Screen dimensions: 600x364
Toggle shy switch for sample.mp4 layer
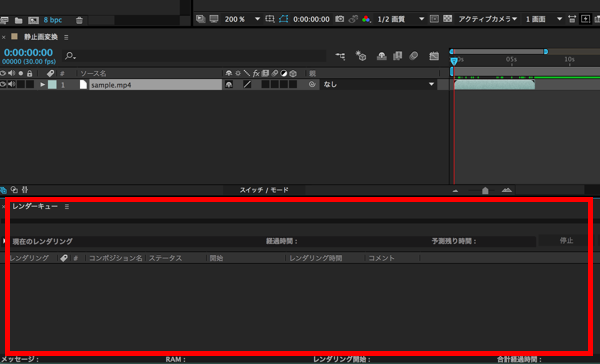tap(229, 85)
